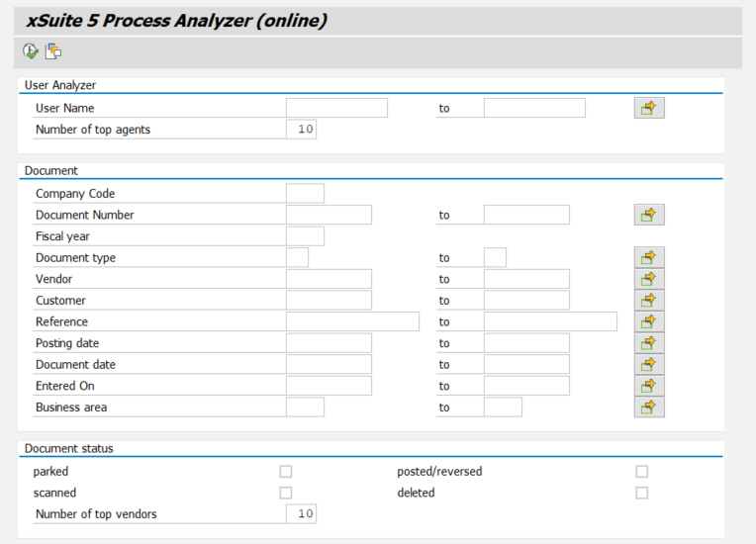Toggle the deleted checkbox
The image size is (756, 544).
point(642,493)
